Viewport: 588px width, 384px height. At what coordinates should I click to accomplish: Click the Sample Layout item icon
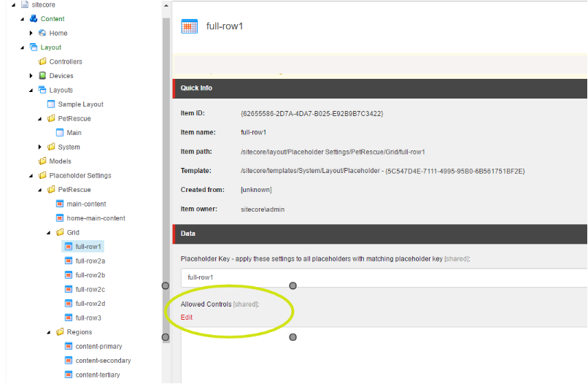tap(51, 104)
